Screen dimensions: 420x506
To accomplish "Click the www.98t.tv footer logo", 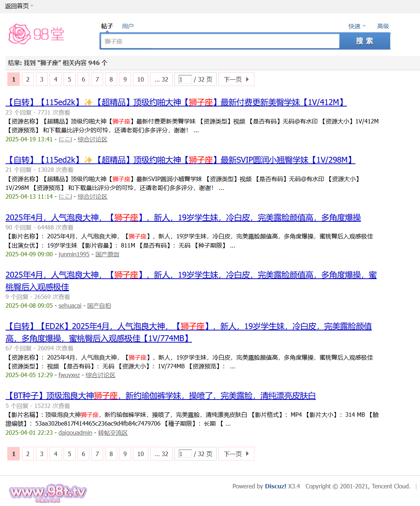I will pos(48,493).
